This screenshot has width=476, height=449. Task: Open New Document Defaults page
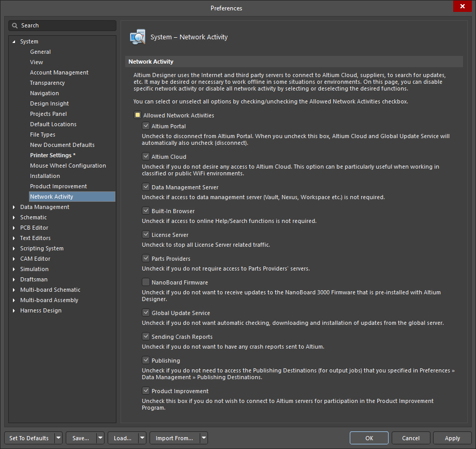pyautogui.click(x=62, y=145)
